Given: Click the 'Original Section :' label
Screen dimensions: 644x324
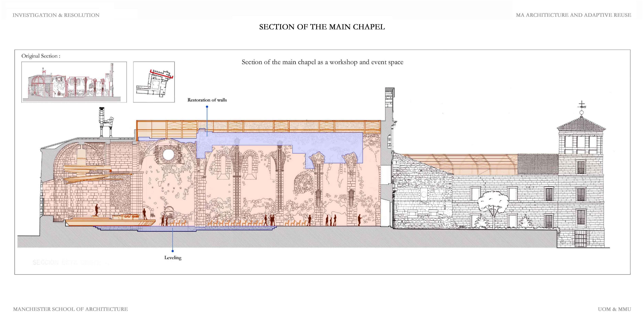Looking at the screenshot, I should pyautogui.click(x=41, y=56).
